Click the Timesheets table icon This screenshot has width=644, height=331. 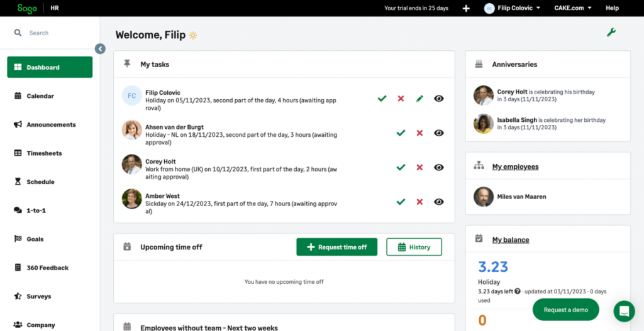click(18, 153)
